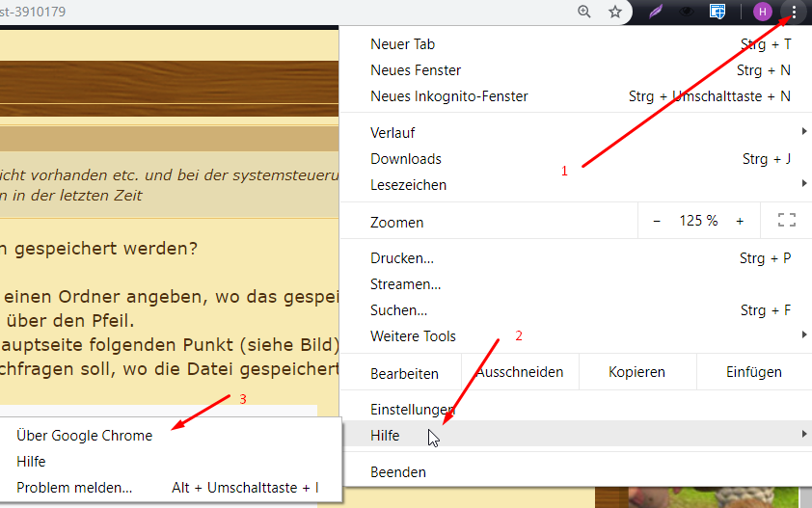812x508 pixels.
Task: Open the blue shield extension icon
Action: tap(717, 12)
